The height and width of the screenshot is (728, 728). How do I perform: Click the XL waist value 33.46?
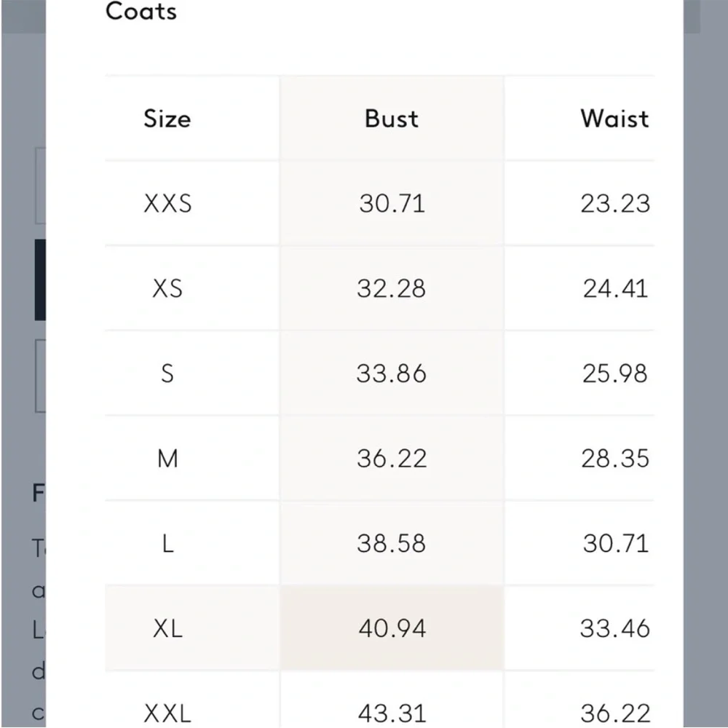pyautogui.click(x=615, y=628)
